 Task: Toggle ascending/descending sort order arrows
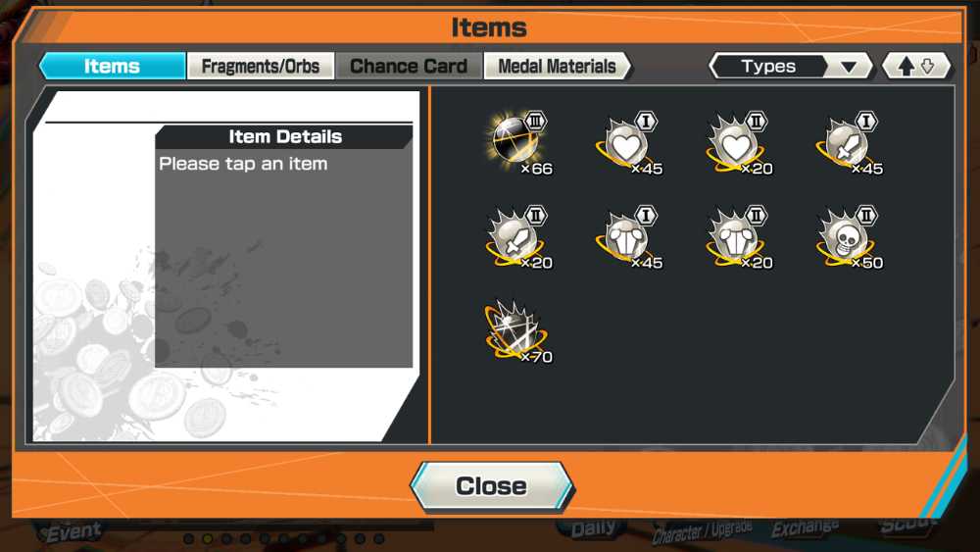point(916,67)
